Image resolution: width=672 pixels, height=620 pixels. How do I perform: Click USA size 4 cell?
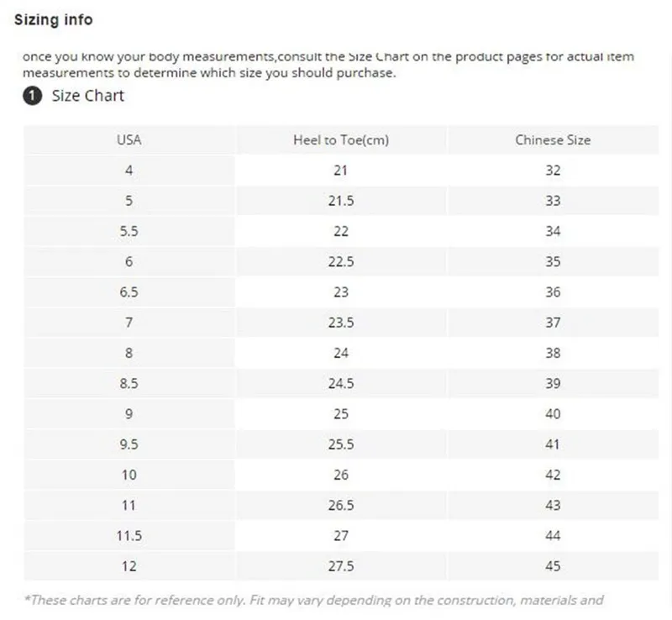coord(129,171)
